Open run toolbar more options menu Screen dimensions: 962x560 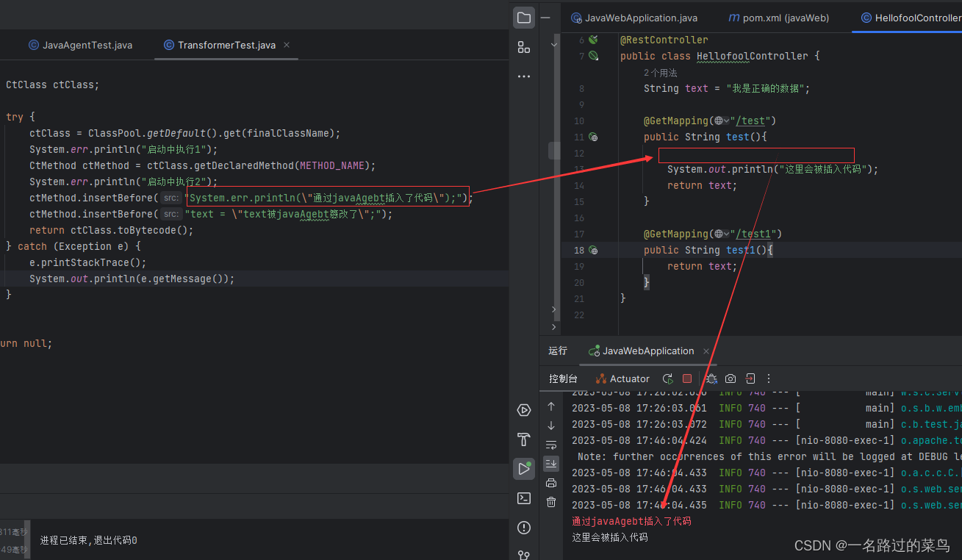pos(769,378)
